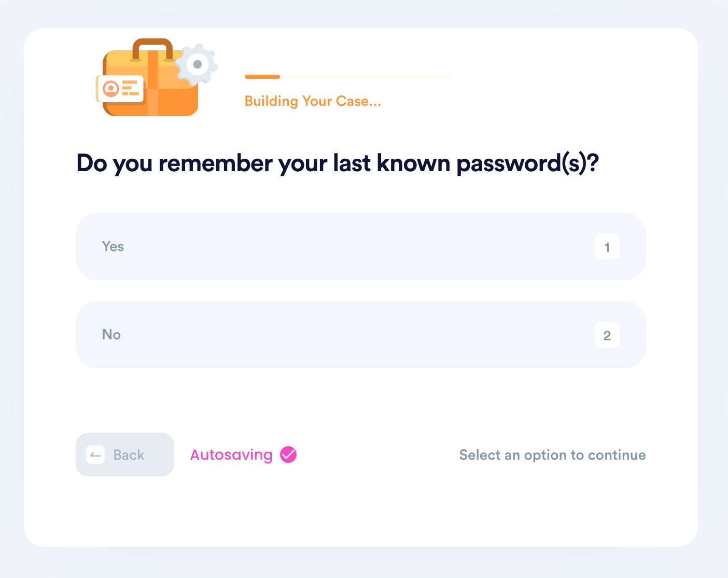
Task: Click the Autosaving label
Action: (231, 455)
